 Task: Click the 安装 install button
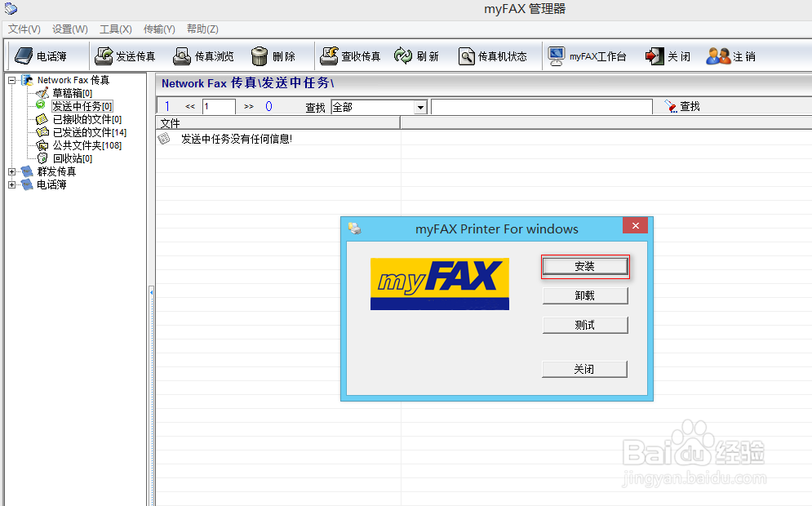click(584, 266)
